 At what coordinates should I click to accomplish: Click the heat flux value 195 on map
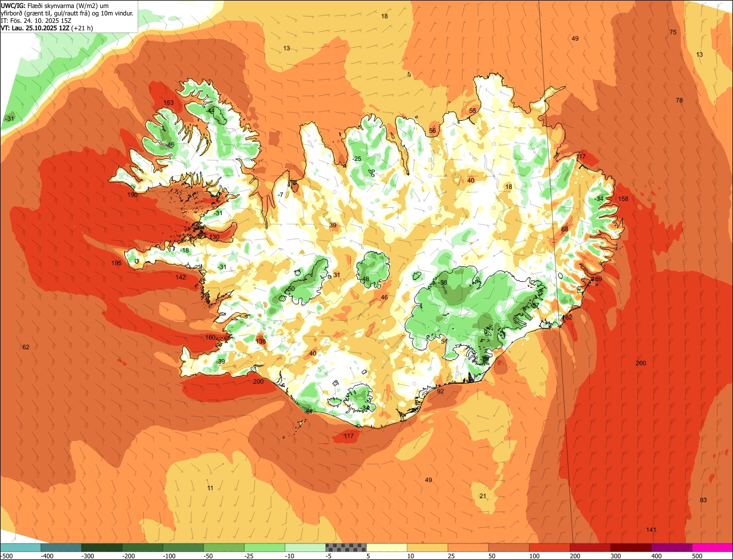[116, 263]
